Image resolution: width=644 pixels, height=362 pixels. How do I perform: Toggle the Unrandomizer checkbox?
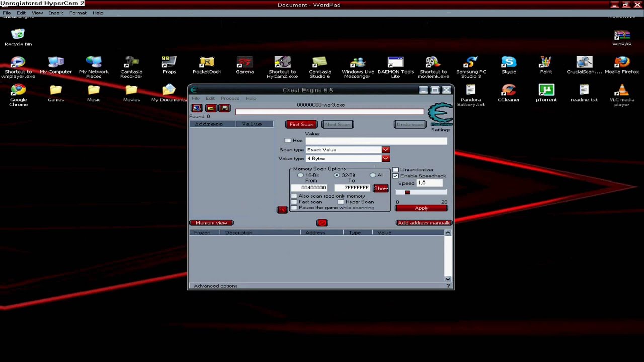point(395,170)
